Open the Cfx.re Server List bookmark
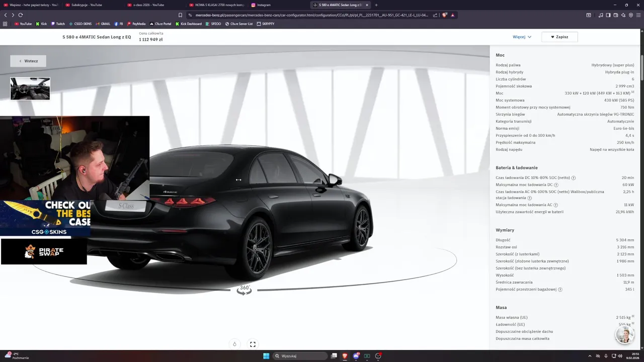This screenshot has height=362, width=644. [239, 24]
